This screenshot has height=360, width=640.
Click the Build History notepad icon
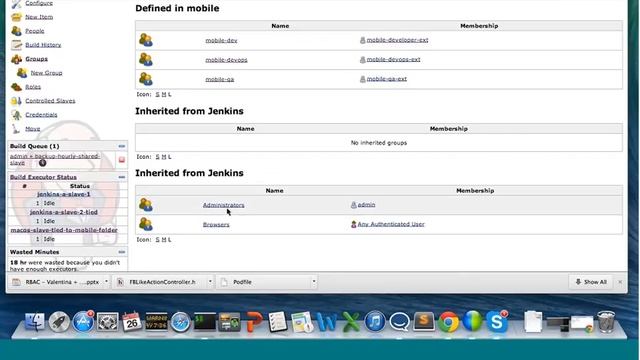point(16,45)
